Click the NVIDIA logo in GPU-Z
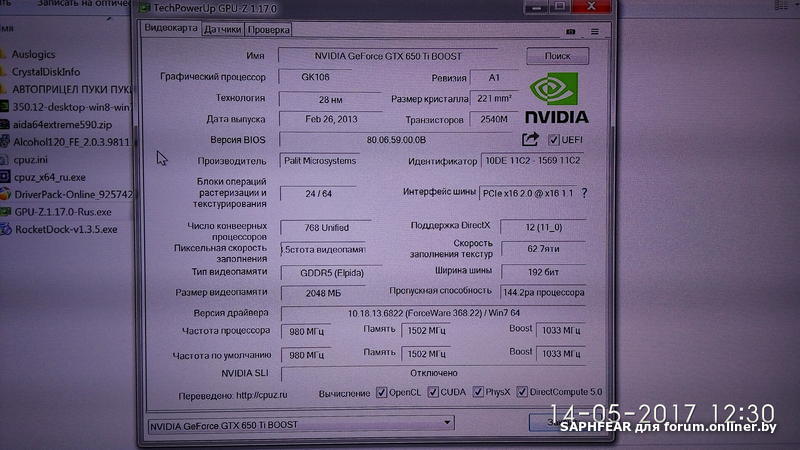Viewport: 800px width, 450px height. [557, 97]
